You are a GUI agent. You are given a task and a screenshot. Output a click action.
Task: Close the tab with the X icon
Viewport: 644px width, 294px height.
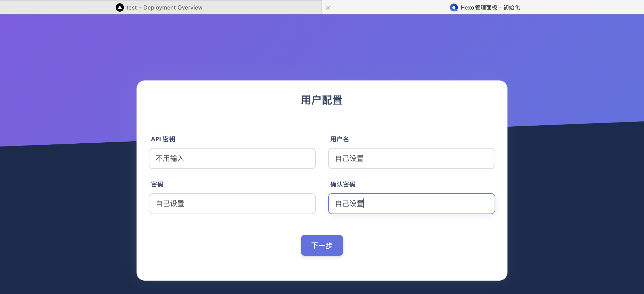click(328, 7)
